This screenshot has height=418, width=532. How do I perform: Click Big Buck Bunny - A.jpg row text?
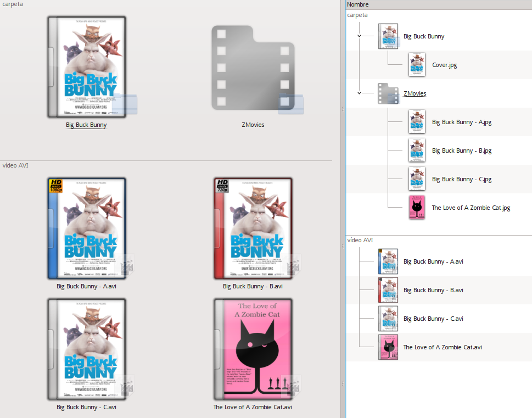point(462,122)
